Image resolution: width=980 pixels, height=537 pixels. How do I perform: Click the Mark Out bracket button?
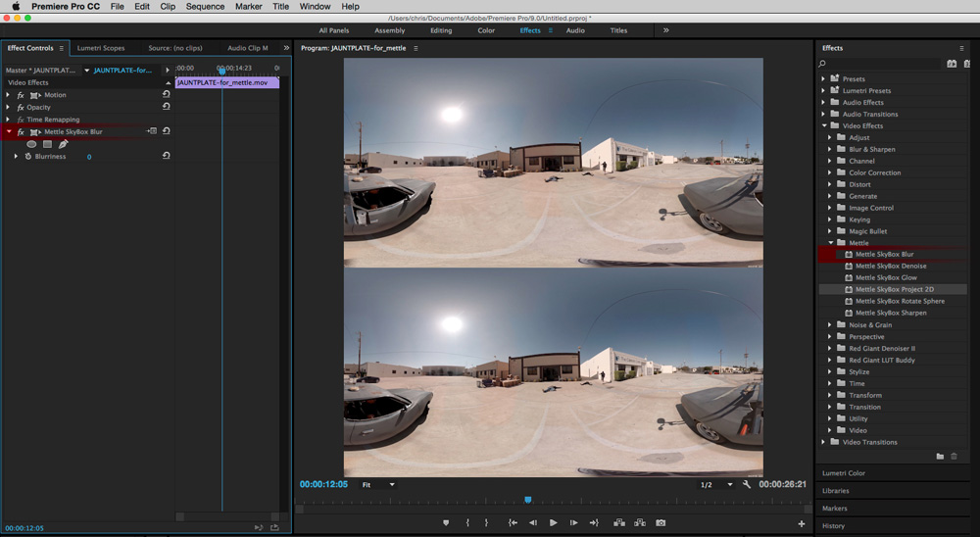(x=486, y=522)
